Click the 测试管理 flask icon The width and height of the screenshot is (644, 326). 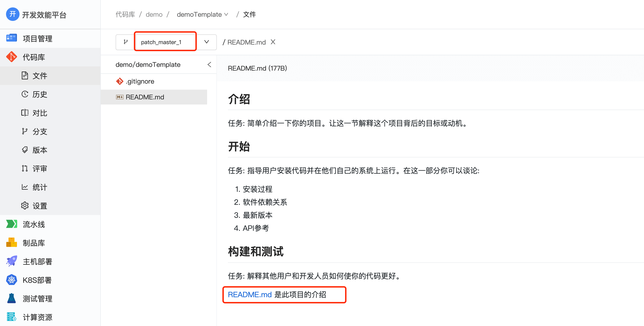click(12, 299)
